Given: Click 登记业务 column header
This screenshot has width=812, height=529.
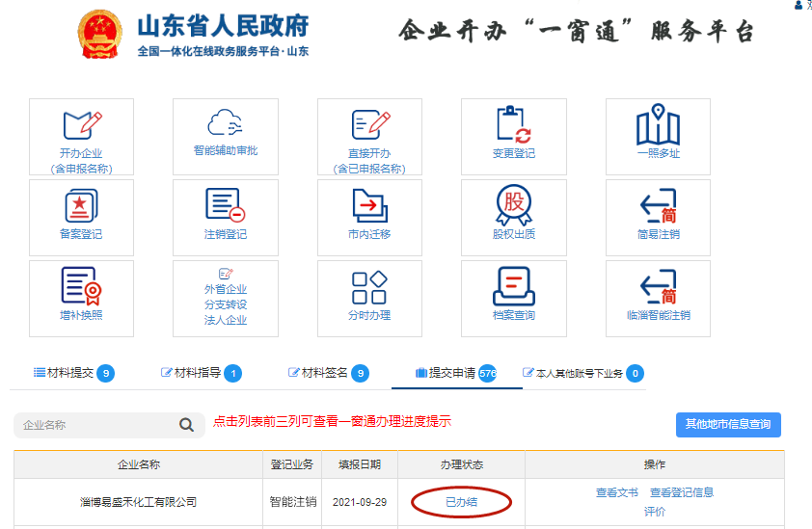Looking at the screenshot, I should 292,464.
